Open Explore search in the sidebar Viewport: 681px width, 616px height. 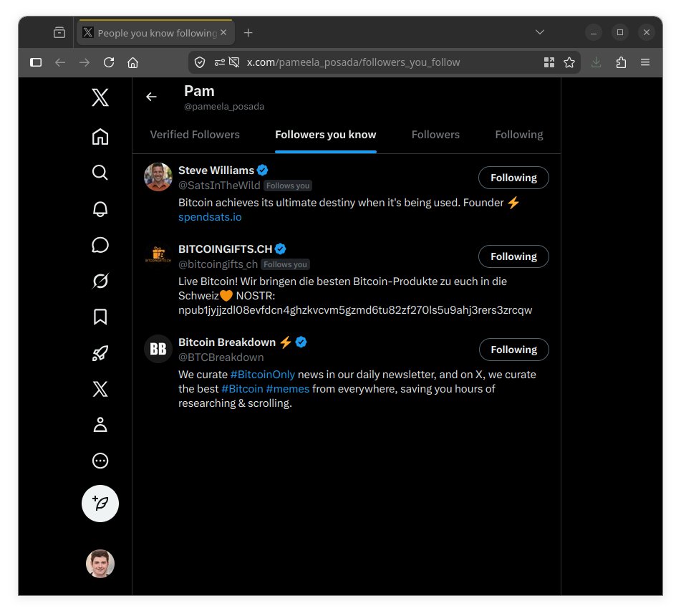click(100, 173)
